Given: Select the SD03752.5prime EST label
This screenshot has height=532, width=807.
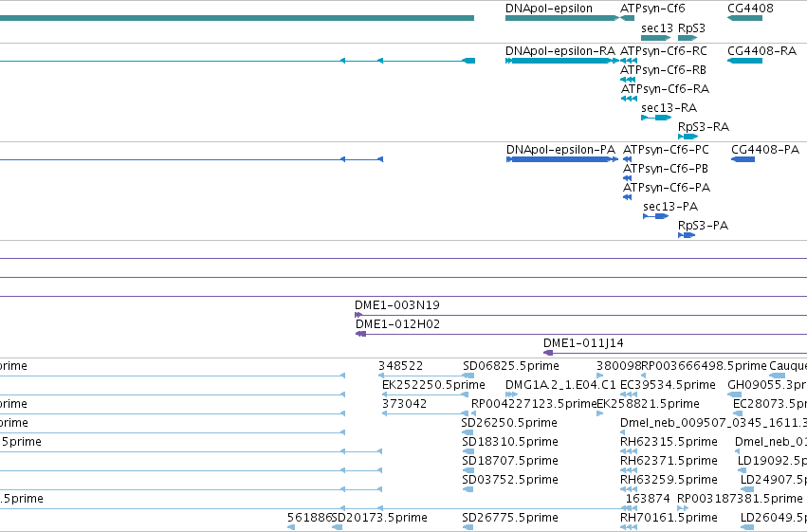Looking at the screenshot, I should click(x=510, y=480).
